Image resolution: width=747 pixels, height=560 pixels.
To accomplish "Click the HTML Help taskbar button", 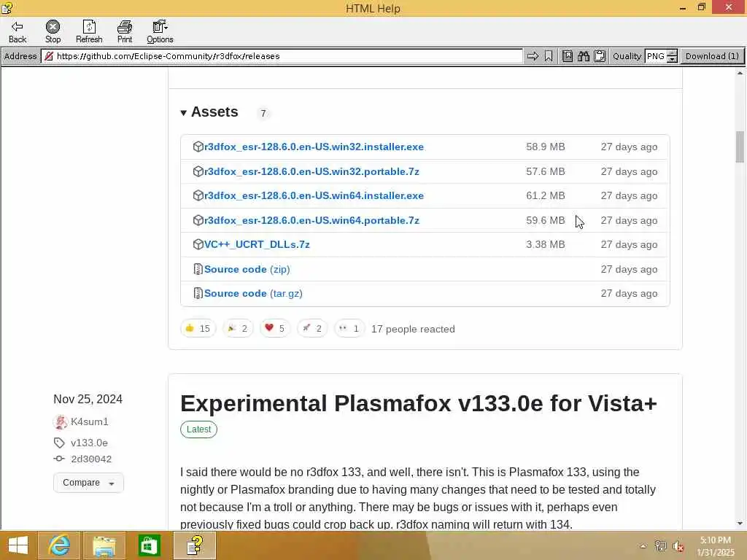I will pyautogui.click(x=195, y=545).
